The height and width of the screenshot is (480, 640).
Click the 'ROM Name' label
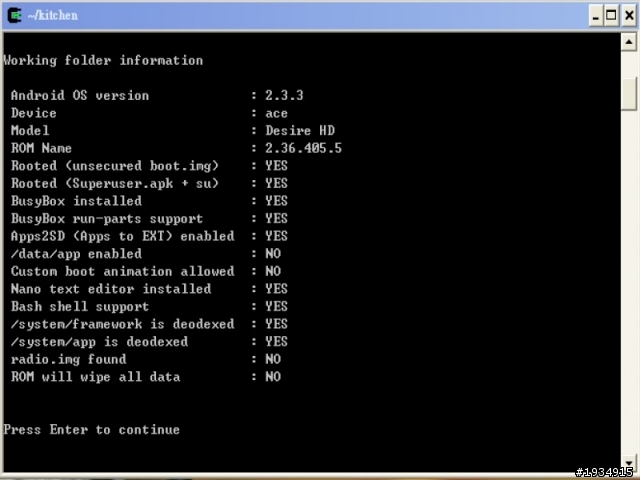coord(41,148)
